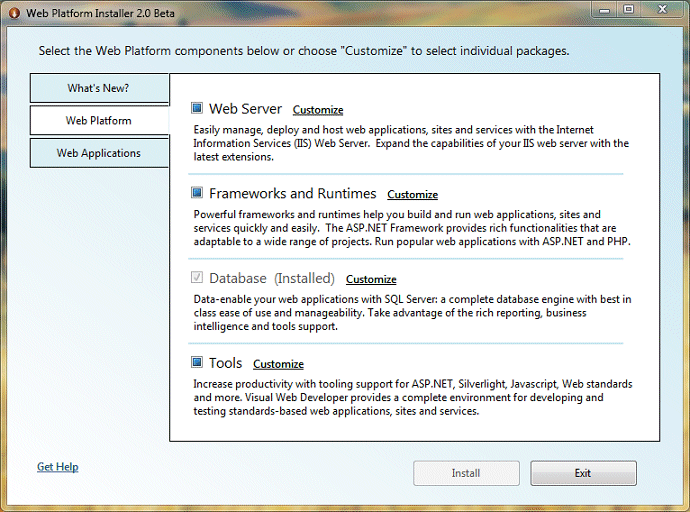
Task: Click the 'Web Platform Installer 2.0 Beta' title text
Action: (100, 13)
